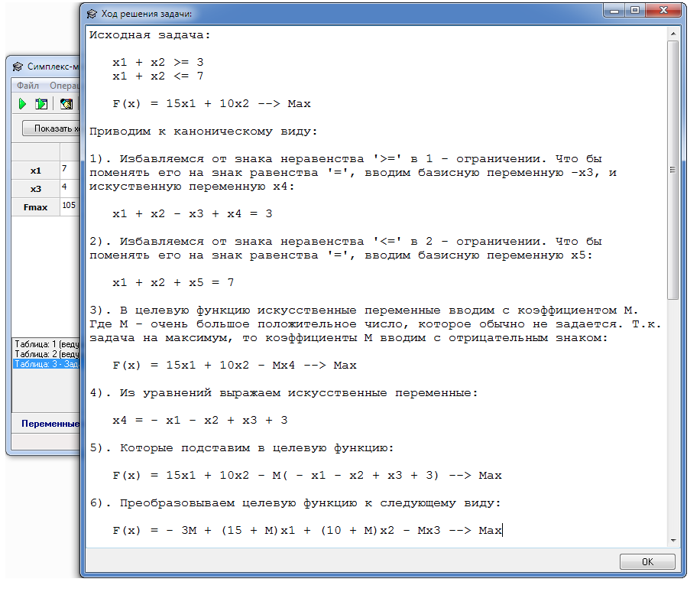Screen dimensions: 700x595
Task: Select Таблица: 1 in the list
Action: click(x=46, y=344)
